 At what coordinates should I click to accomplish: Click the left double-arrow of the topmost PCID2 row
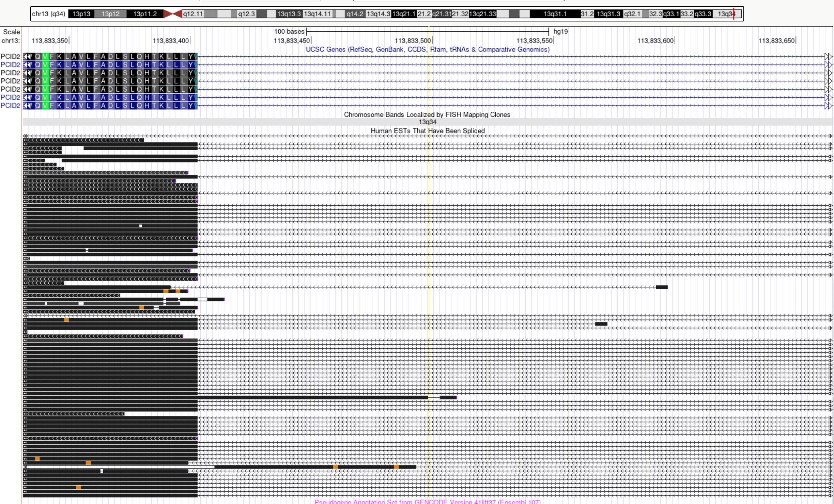[x=27, y=57]
